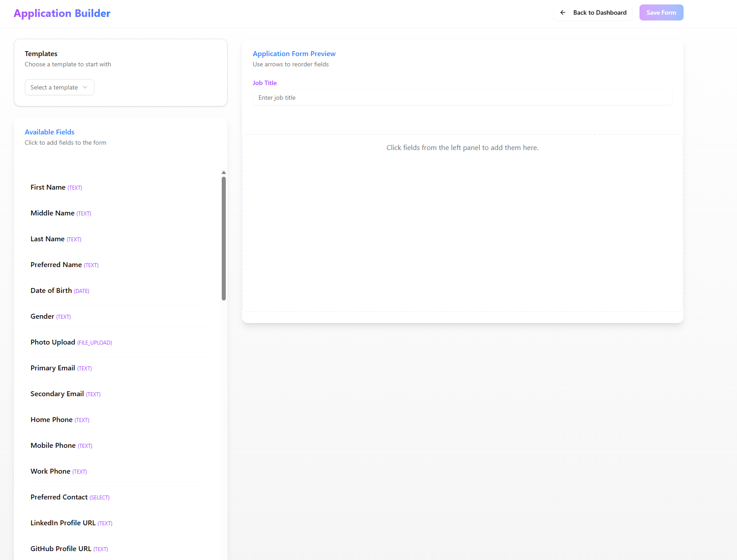Screen dimensions: 737x560
Task: Add the LinkedIn Profile URL field
Action: click(x=118, y=523)
